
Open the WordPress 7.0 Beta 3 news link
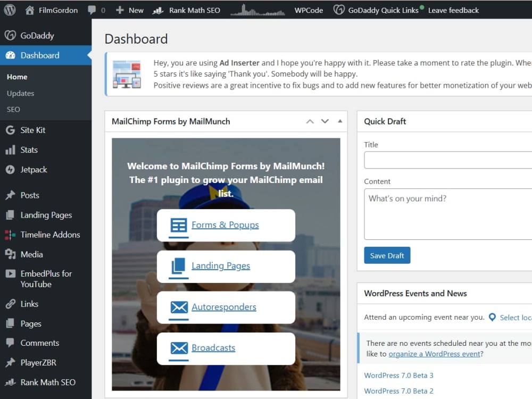pos(398,376)
